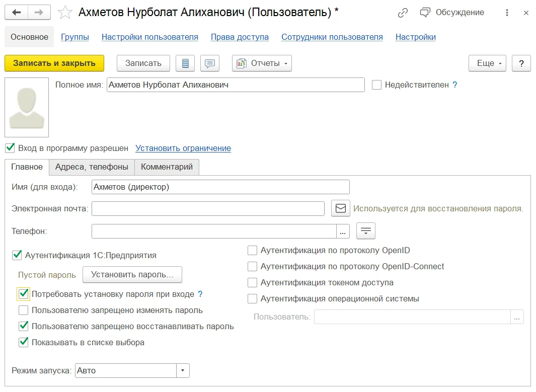Add form to favorites with star icon
This screenshot has height=392, width=536.
coord(65,13)
